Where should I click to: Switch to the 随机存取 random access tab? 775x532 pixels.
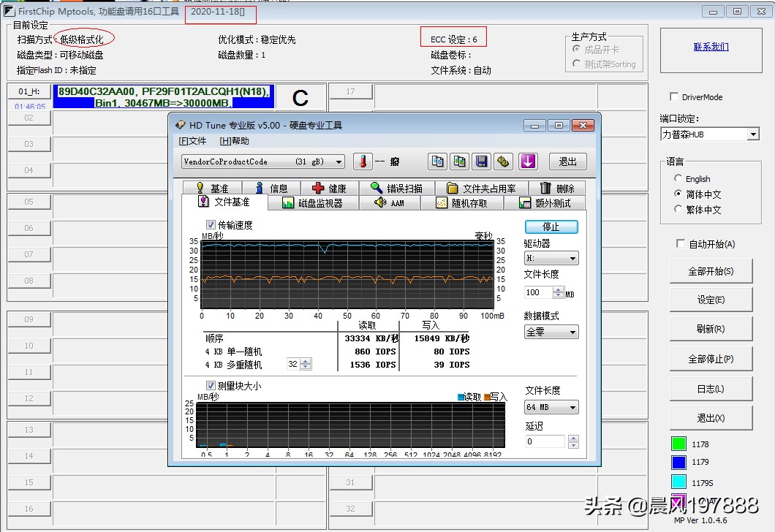point(461,203)
